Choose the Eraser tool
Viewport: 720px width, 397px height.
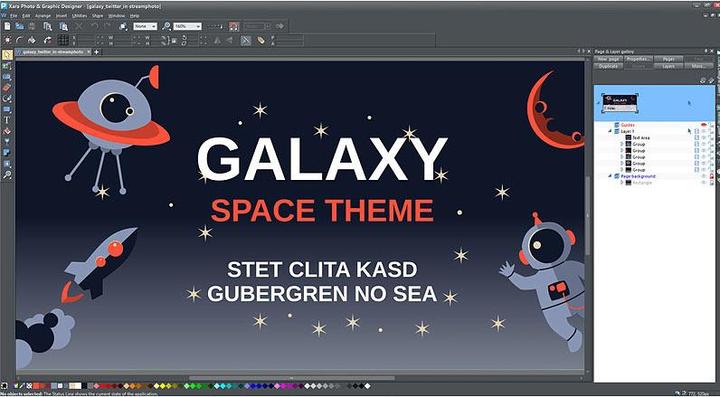click(x=7, y=88)
